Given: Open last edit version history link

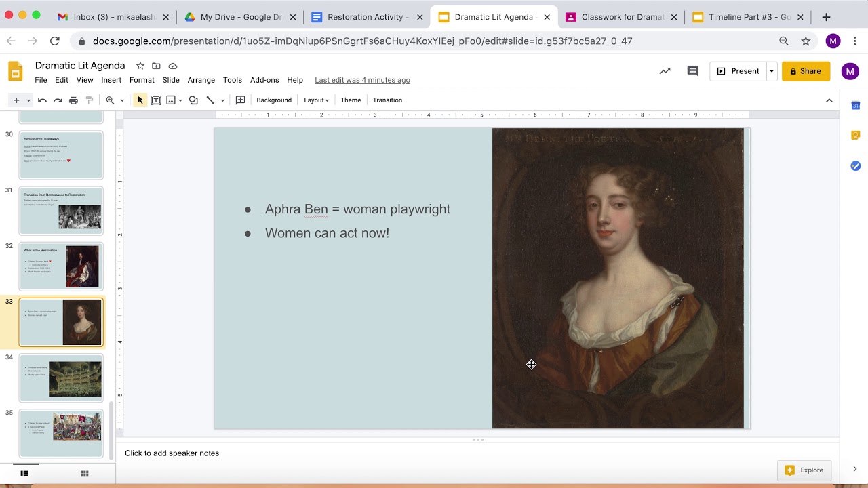Looking at the screenshot, I should (362, 80).
